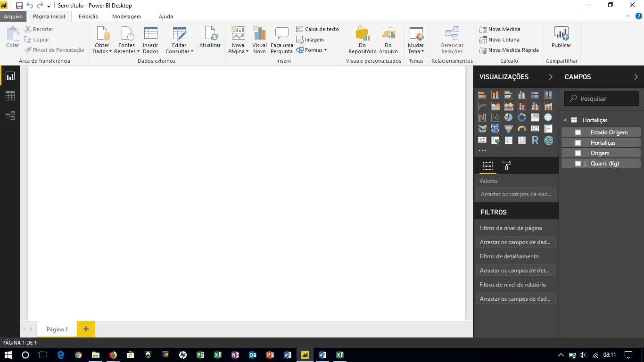Switch to the Modelagem ribbon tab
Viewport: 644px width, 362px height.
point(126,16)
